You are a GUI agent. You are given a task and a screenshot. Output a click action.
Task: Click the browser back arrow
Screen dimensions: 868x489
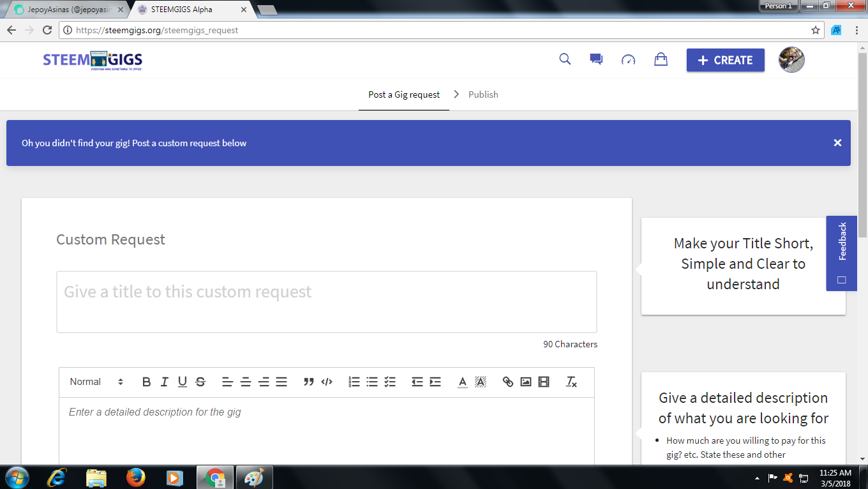click(x=11, y=30)
